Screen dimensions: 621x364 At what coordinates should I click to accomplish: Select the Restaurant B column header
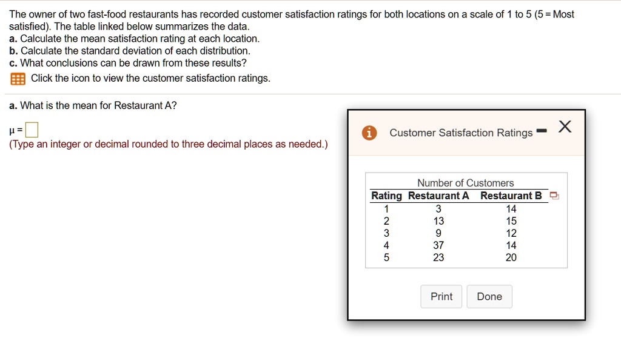[x=511, y=196]
